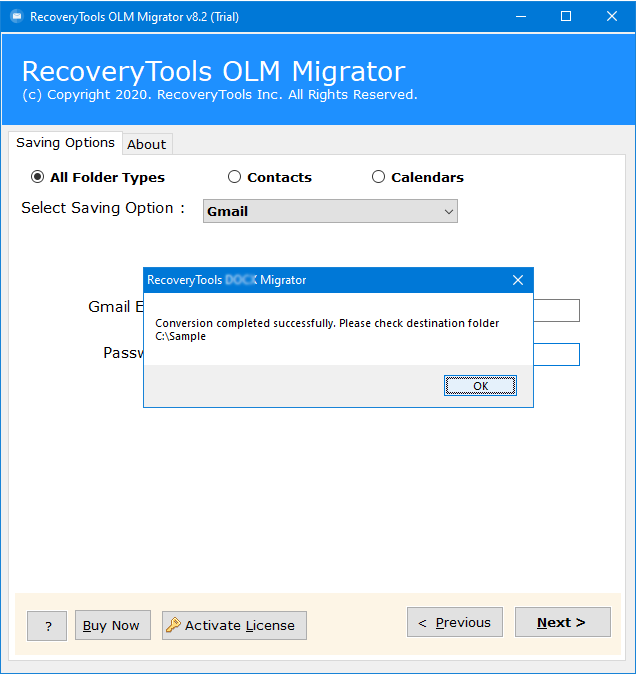Screen dimensions: 636x674
Task: Go back with the Previous button
Action: coord(455,622)
